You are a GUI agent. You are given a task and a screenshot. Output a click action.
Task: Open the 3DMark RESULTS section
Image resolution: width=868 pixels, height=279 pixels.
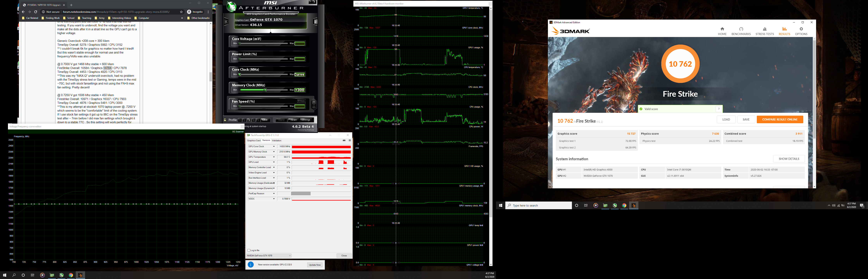[x=784, y=31]
